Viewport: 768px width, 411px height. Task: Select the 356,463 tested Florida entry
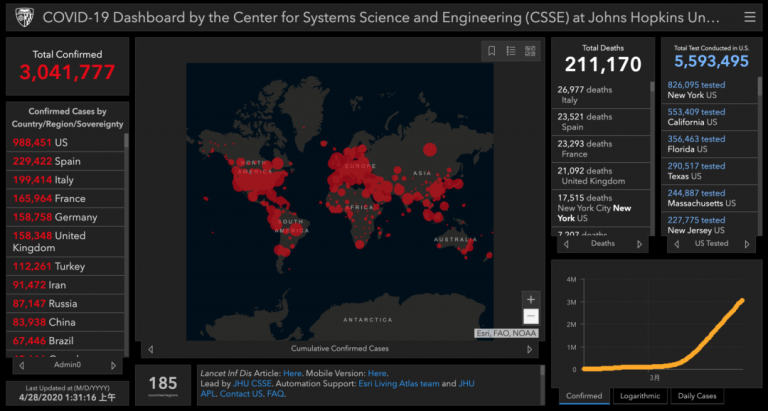tap(709, 144)
